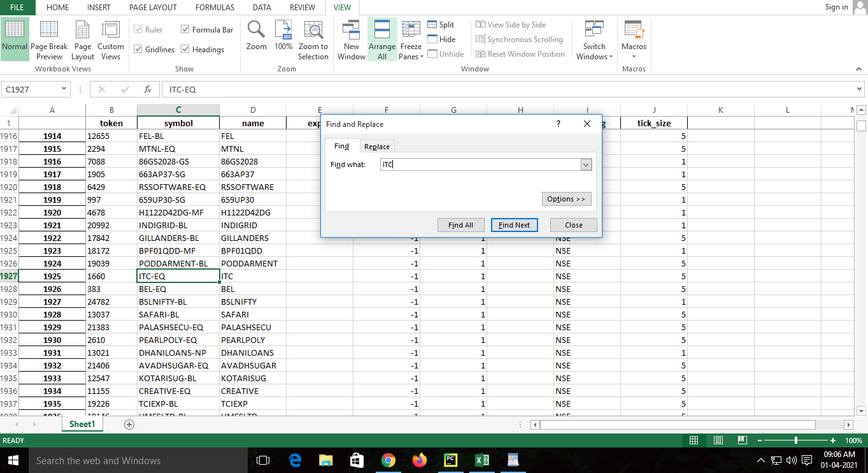This screenshot has height=473, width=868.
Task: Open Macros dropdown arrow
Action: (634, 56)
